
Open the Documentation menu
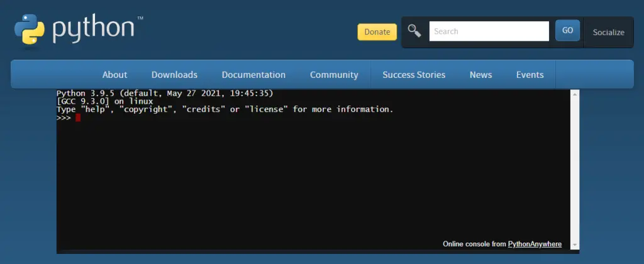pyautogui.click(x=253, y=75)
